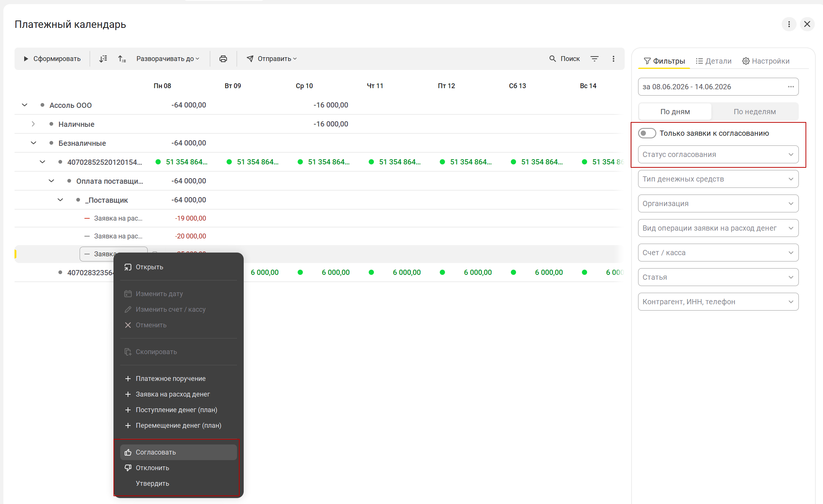Viewport: 823px width, 504px height.
Task: Click Согласовать thumbs-up menu item
Action: pos(179,452)
